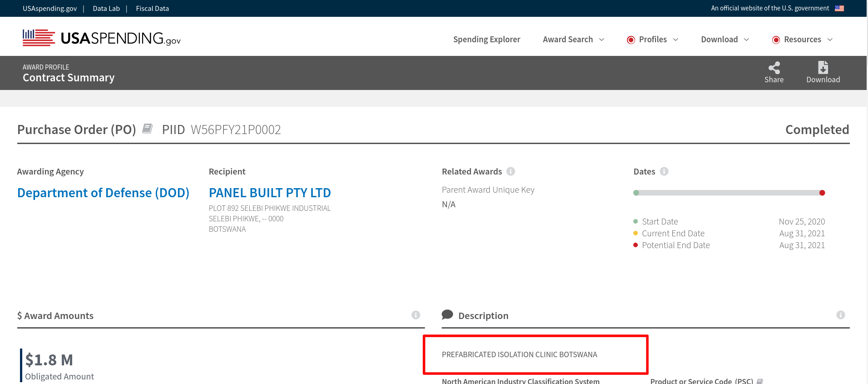Click glossary icon next to Product or Service Code
This screenshot has width=868, height=384.
[760, 381]
